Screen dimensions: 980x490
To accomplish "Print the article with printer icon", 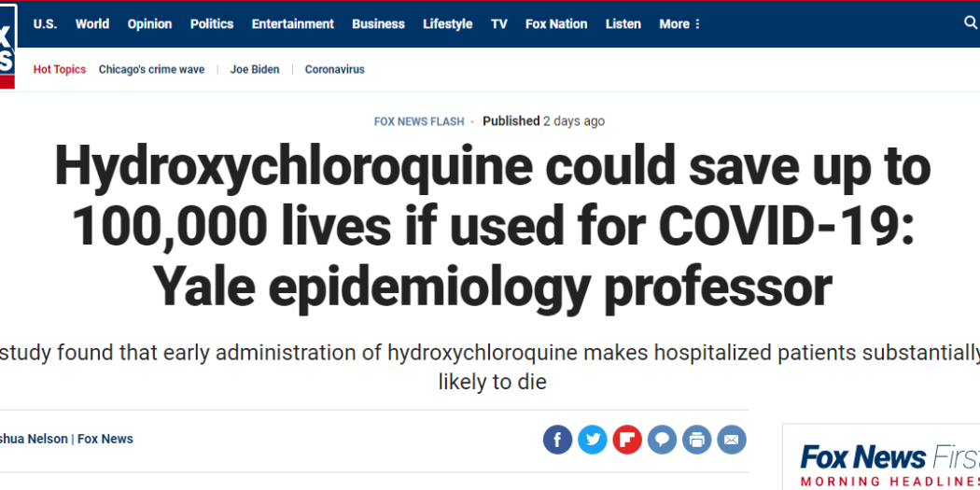I will click(x=697, y=439).
